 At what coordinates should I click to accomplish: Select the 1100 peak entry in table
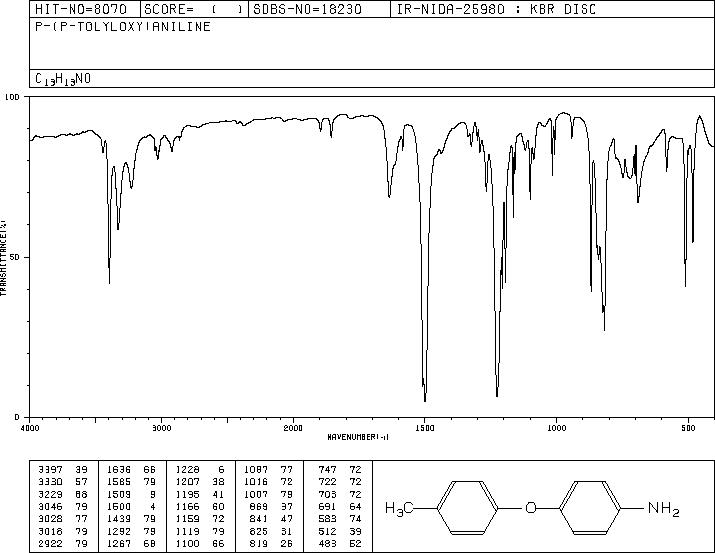[x=200, y=544]
